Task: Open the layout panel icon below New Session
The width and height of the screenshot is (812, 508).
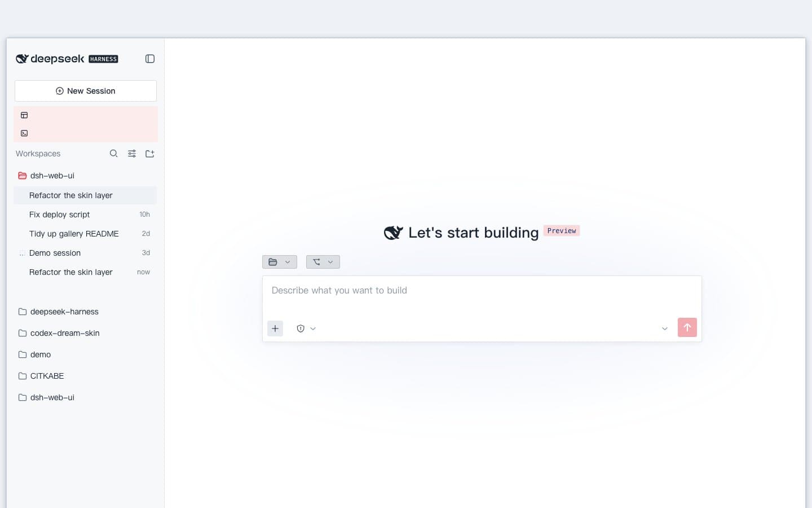Action: tap(24, 115)
